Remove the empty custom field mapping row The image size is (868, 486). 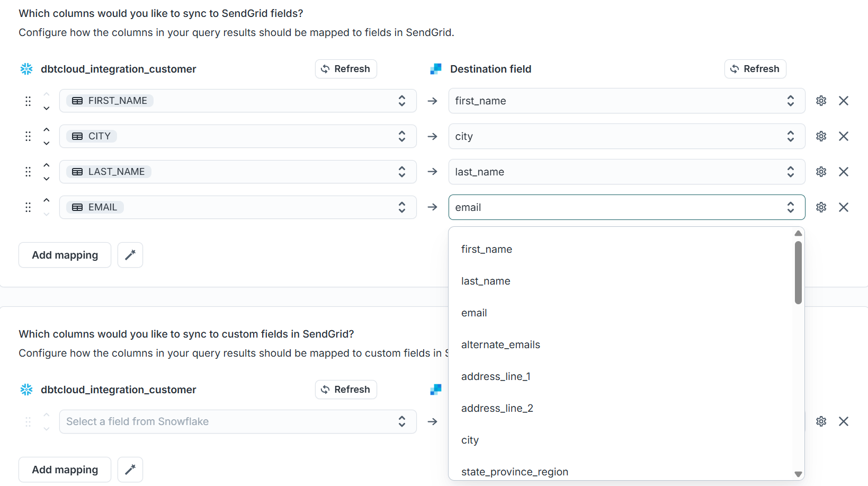click(844, 421)
